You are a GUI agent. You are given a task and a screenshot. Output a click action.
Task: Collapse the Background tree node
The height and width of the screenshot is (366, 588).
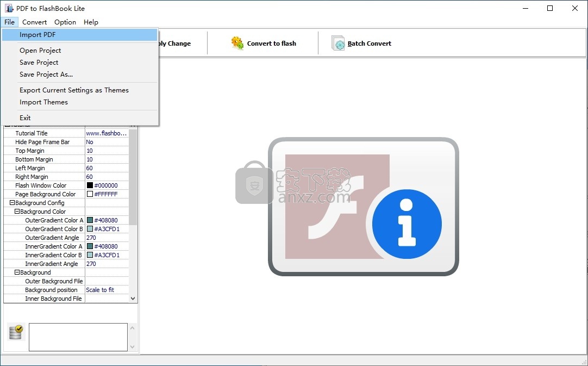click(x=17, y=272)
